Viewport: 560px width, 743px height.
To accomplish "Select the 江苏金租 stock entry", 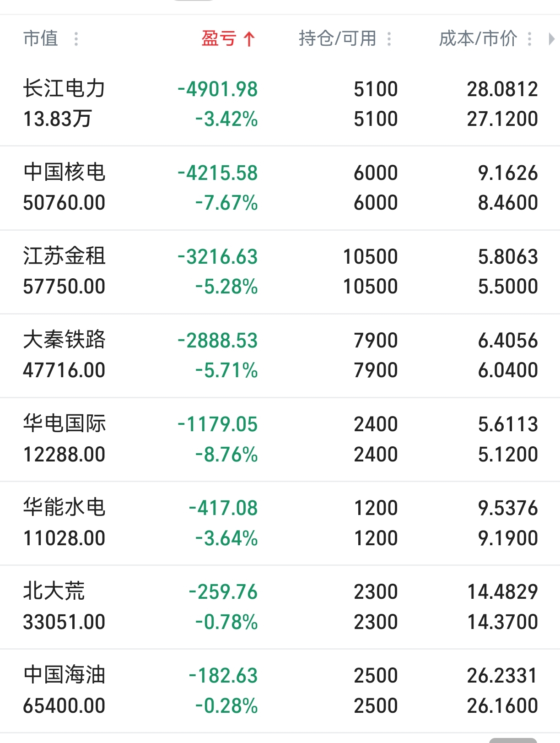I will pyautogui.click(x=280, y=271).
